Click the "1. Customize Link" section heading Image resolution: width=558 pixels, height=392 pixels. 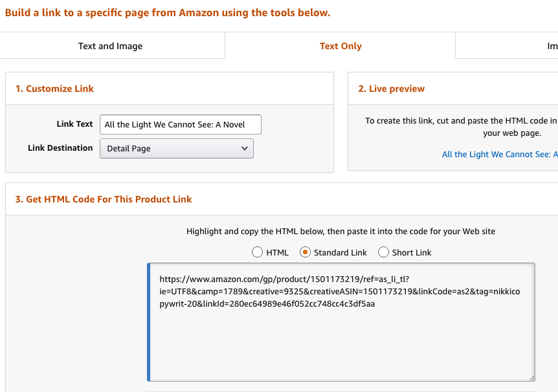pos(54,89)
